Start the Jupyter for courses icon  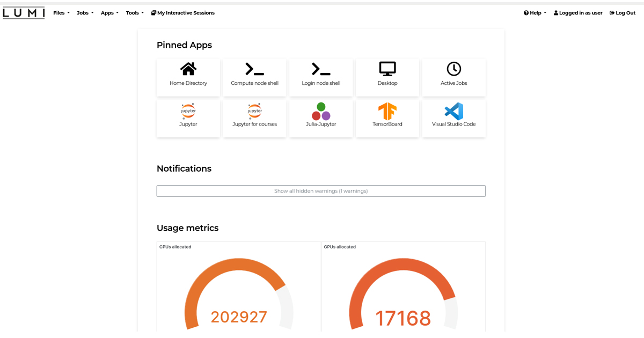point(254,111)
